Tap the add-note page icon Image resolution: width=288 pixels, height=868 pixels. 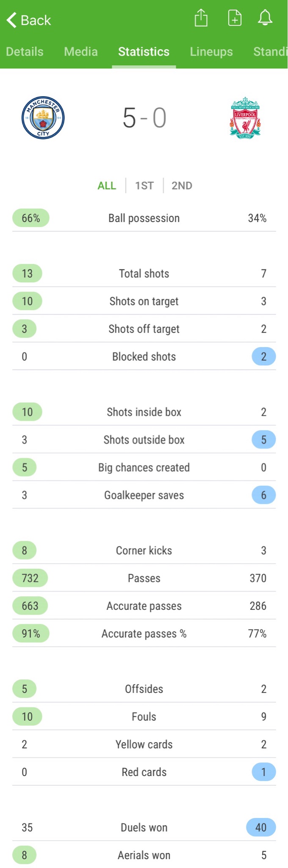pyautogui.click(x=235, y=18)
